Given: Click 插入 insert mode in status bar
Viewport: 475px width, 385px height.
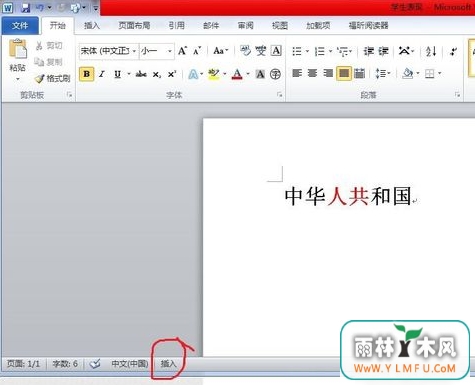Looking at the screenshot, I should (x=168, y=364).
